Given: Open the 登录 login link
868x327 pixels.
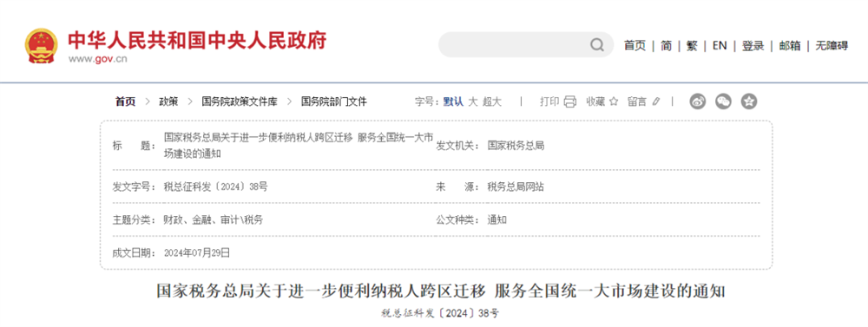Looking at the screenshot, I should [753, 46].
